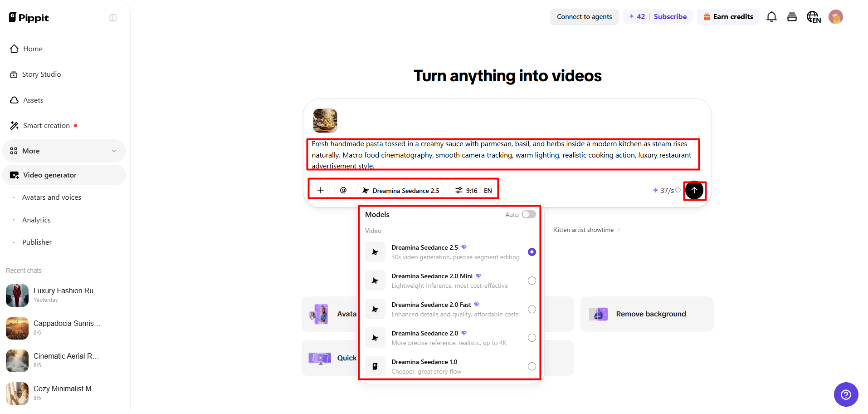This screenshot has height=414, width=868.
Task: Click the Assets cloud icon
Action: coord(14,100)
